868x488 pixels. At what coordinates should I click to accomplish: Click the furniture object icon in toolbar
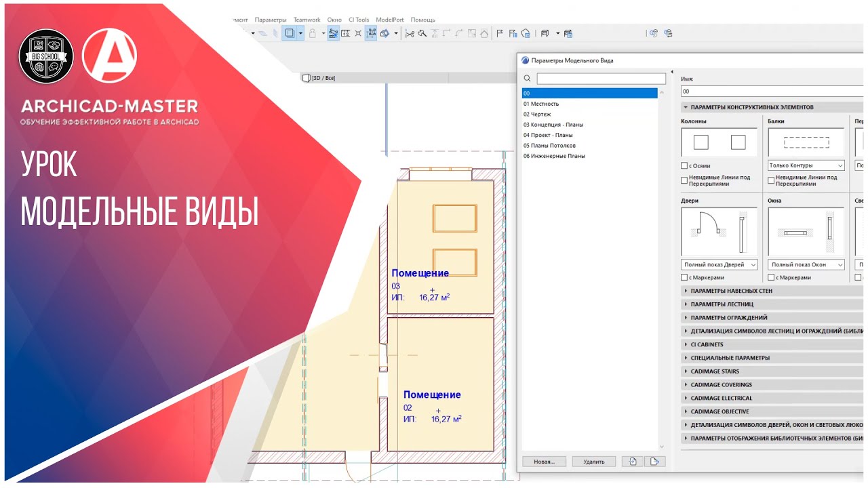545,33
